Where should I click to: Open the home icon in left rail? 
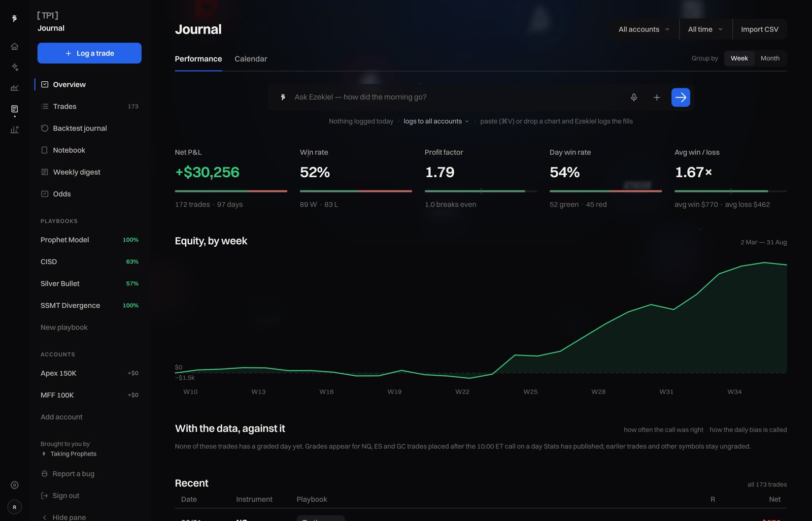[x=15, y=46]
